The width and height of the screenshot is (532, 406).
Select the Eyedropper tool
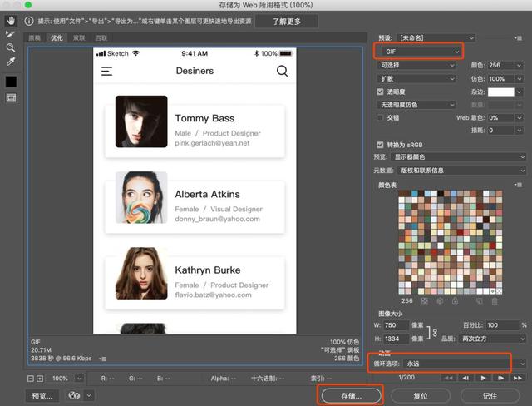11,62
